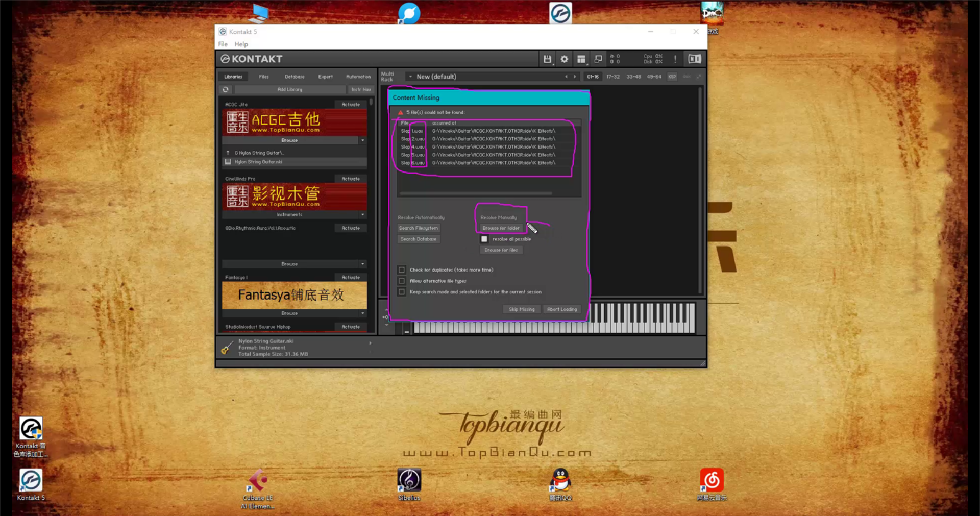980x516 pixels.
Task: Click the exclamation panic button
Action: click(x=675, y=59)
